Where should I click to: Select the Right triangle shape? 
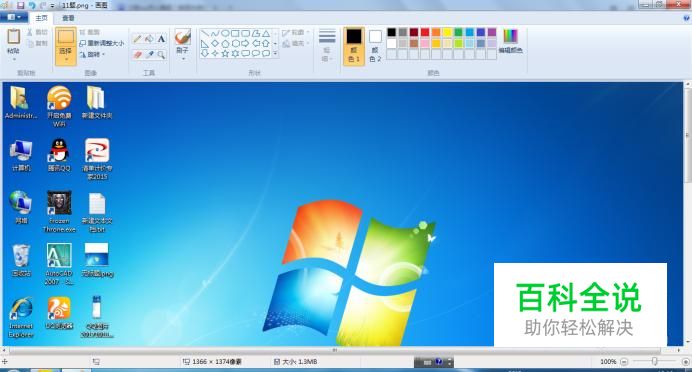click(x=205, y=44)
